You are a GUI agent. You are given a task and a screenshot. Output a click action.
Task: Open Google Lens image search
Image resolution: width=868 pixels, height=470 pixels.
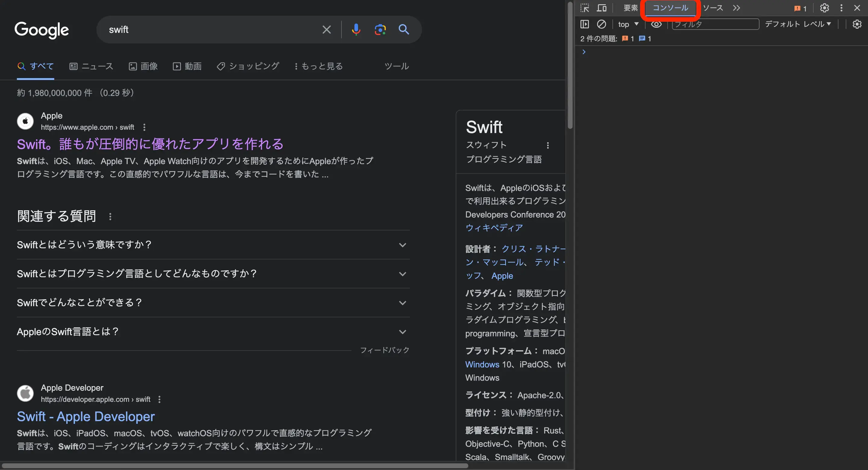[x=380, y=30]
